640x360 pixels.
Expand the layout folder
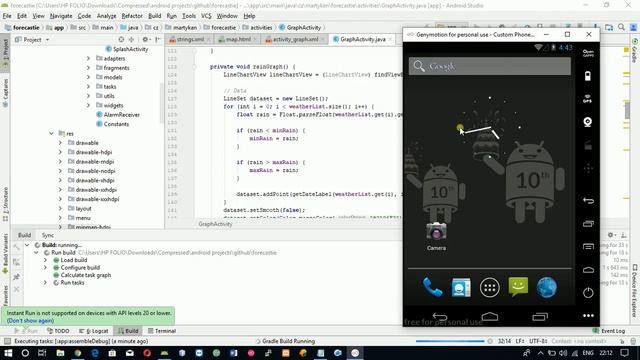click(x=60, y=209)
